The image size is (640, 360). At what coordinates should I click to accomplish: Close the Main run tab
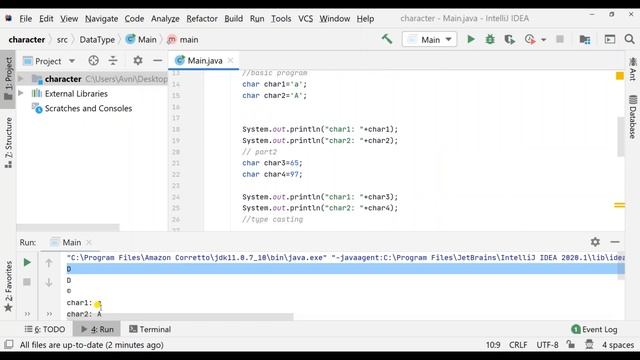[89, 242]
